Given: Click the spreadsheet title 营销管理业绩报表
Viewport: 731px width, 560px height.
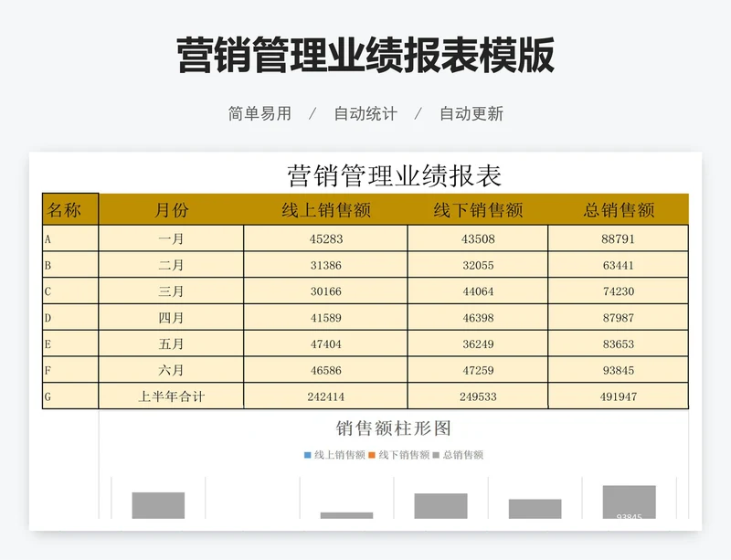Looking at the screenshot, I should [394, 175].
